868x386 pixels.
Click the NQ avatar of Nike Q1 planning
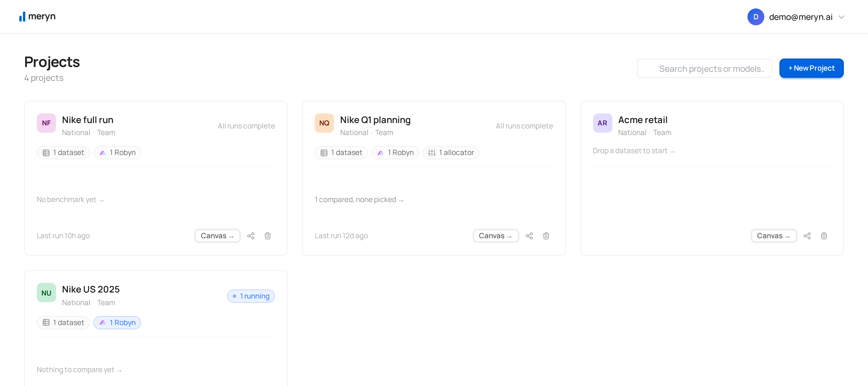pyautogui.click(x=324, y=123)
